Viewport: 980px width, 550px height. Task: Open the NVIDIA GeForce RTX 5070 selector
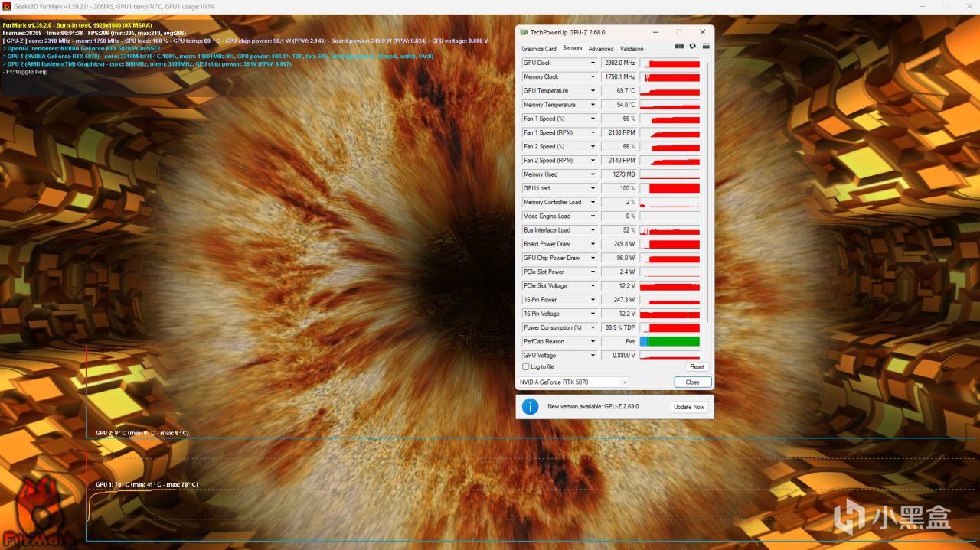(x=573, y=382)
